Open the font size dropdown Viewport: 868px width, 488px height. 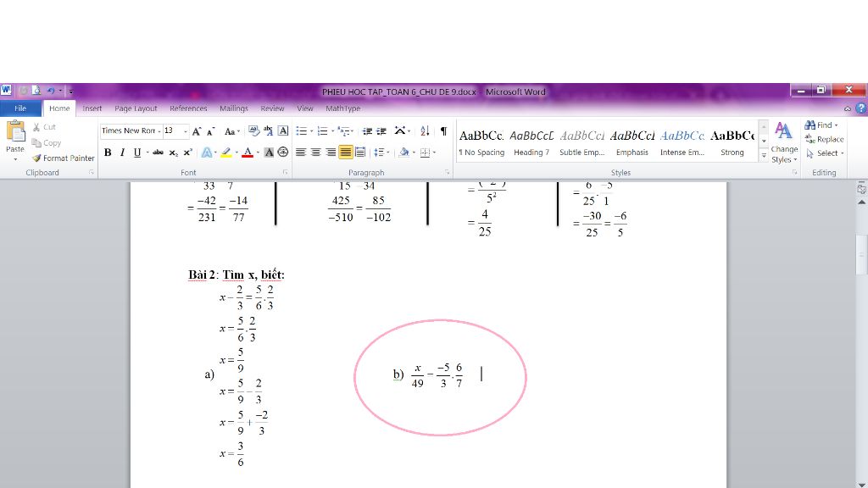tap(186, 131)
